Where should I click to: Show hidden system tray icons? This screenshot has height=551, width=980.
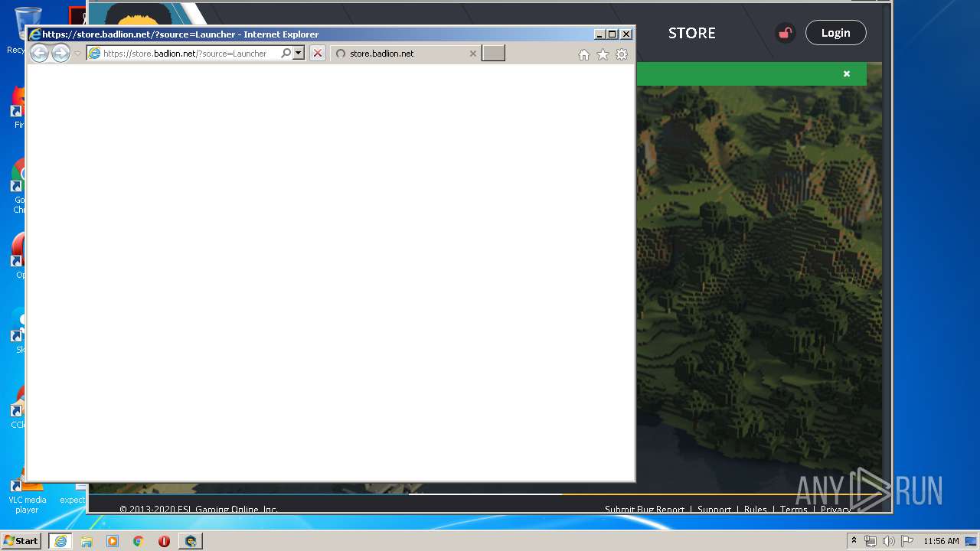coord(854,541)
